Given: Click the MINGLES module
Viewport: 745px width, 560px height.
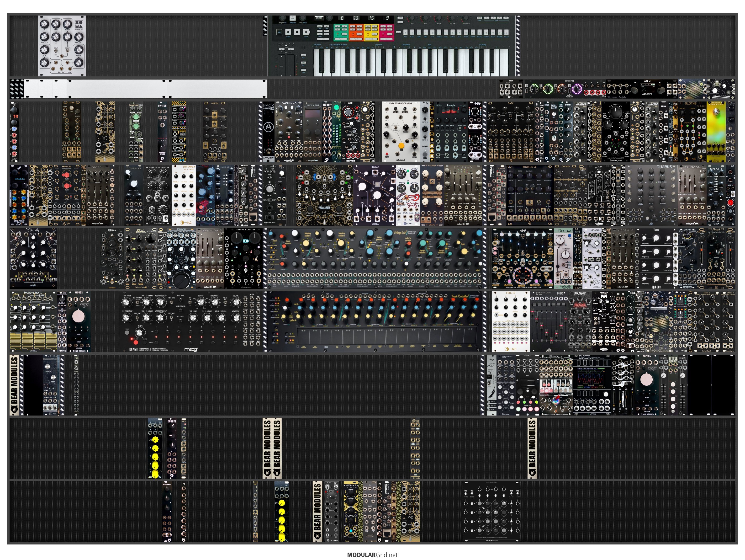Looking at the screenshot, I should (x=67, y=195).
